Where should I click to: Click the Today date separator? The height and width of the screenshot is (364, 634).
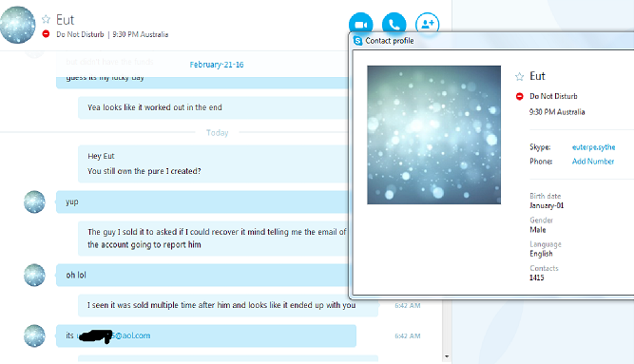pyautogui.click(x=217, y=133)
